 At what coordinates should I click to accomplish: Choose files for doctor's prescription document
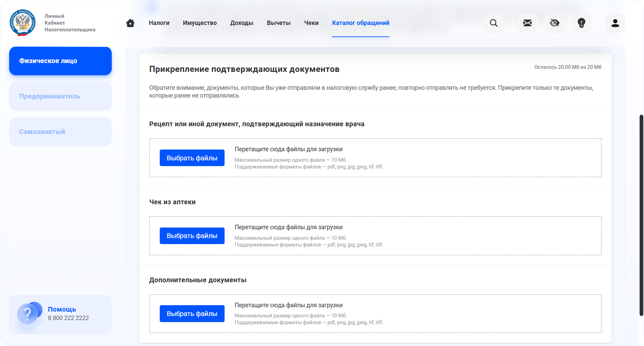(192, 158)
